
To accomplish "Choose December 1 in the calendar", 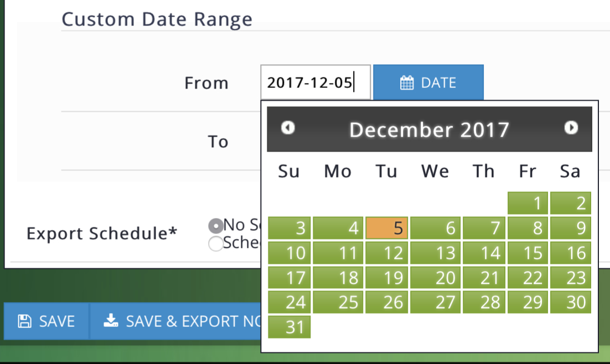I will [528, 203].
